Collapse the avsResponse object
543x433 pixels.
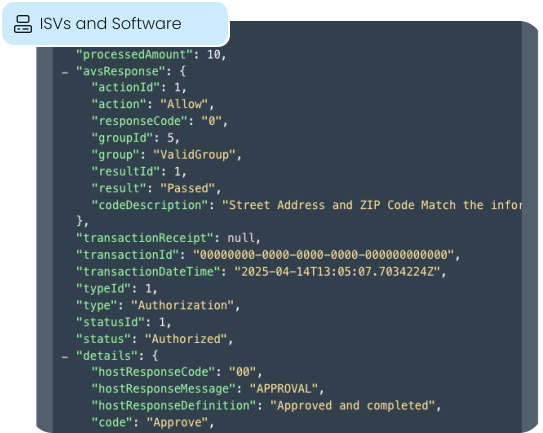(65, 72)
